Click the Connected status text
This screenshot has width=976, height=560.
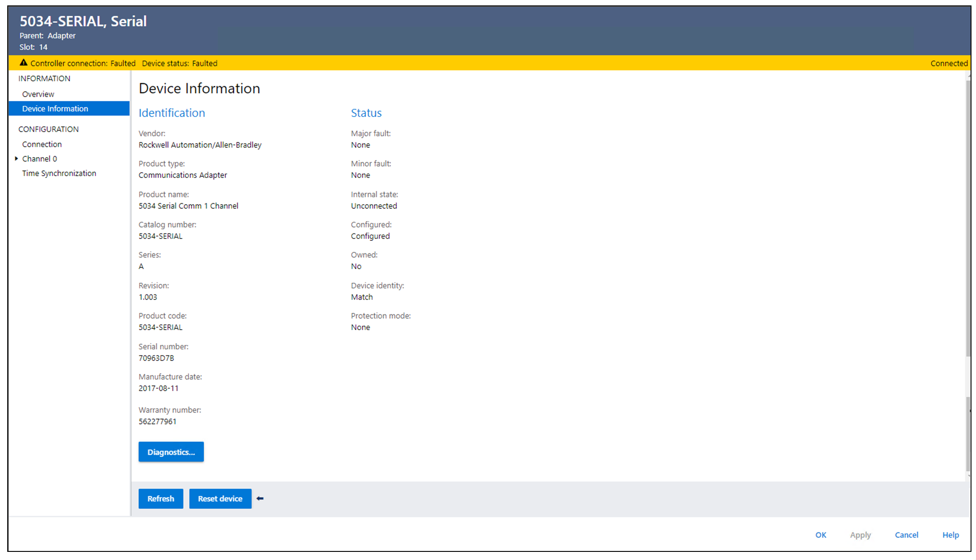tap(949, 63)
